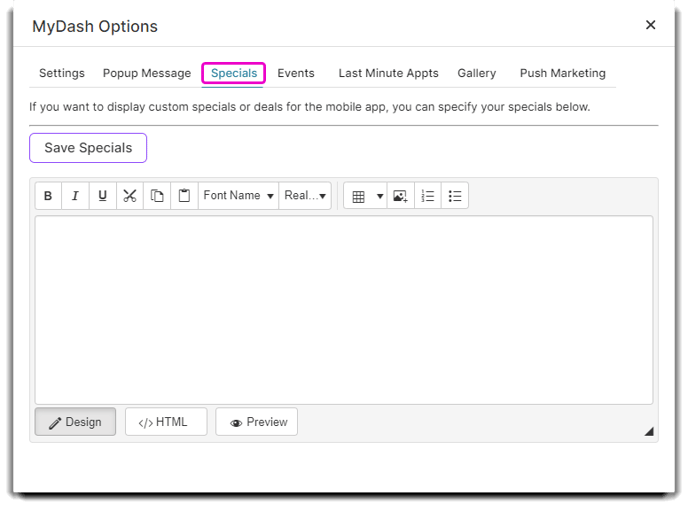The height and width of the screenshot is (519, 688).
Task: Open the Font Name dropdown
Action: (x=239, y=196)
